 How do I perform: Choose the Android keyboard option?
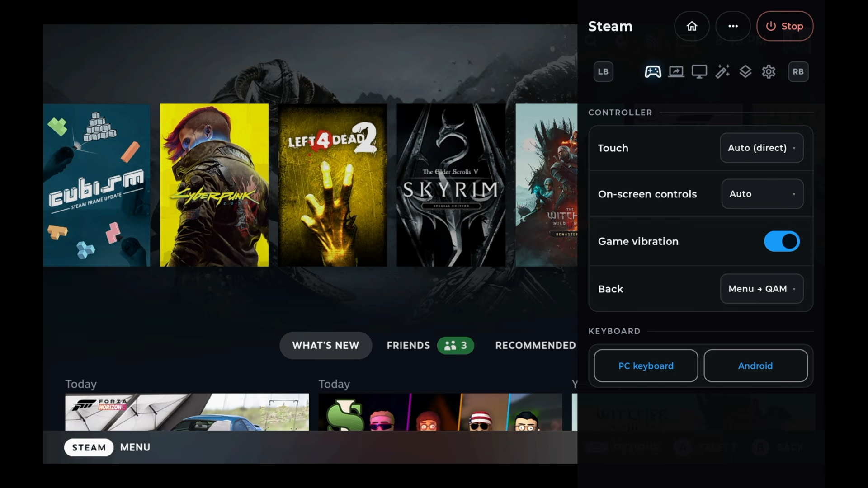pos(755,366)
